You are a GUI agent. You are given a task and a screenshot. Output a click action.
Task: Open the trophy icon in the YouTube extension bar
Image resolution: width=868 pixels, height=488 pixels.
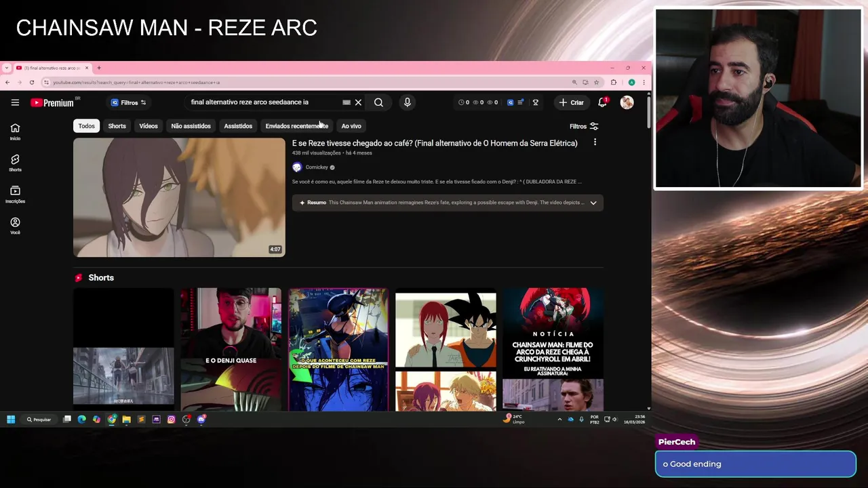(535, 102)
